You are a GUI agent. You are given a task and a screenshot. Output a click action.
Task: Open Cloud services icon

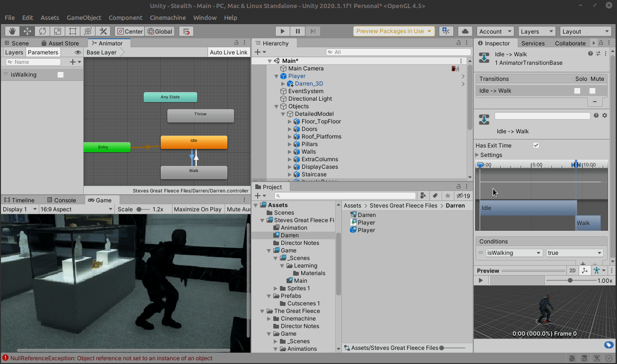coord(465,31)
